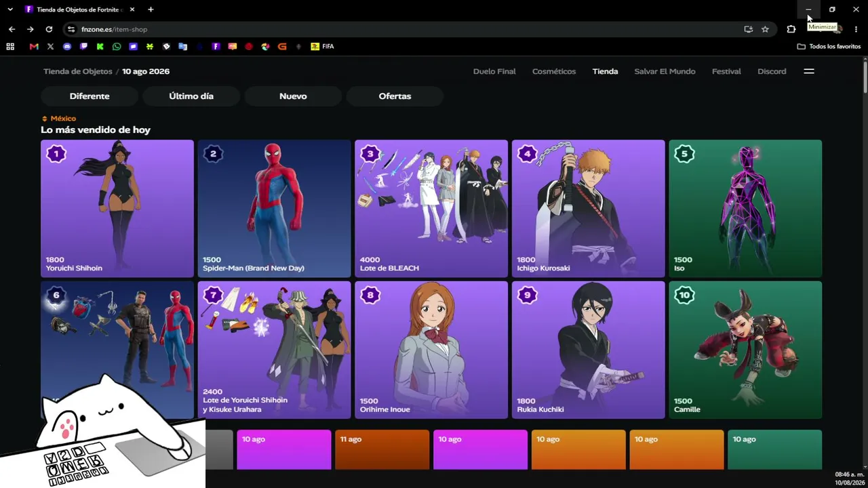This screenshot has height=488, width=868.
Task: Open the Iso outfit card
Action: pyautogui.click(x=745, y=209)
